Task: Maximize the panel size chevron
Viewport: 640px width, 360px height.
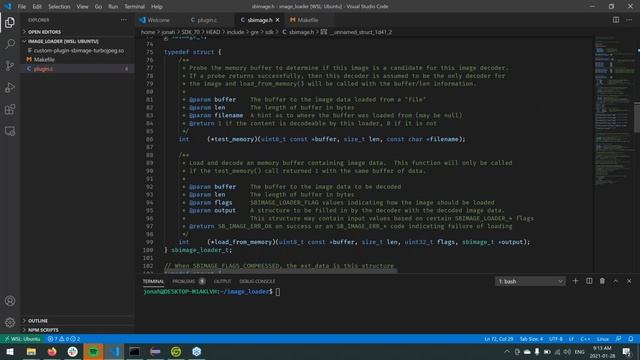Action: click(x=616, y=281)
